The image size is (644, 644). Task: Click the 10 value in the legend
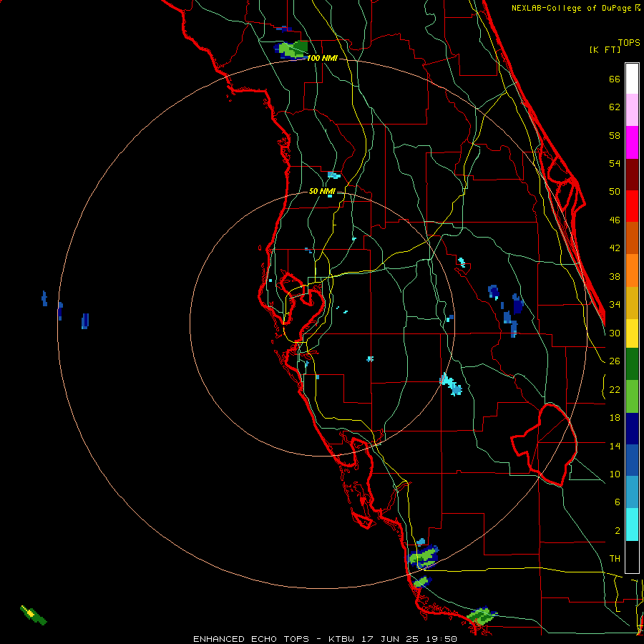pyautogui.click(x=615, y=474)
